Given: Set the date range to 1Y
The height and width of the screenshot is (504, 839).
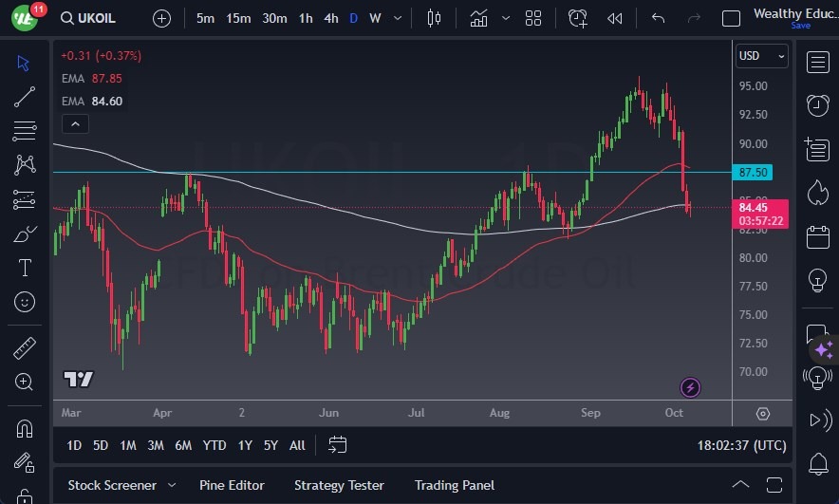Looking at the screenshot, I should point(245,445).
